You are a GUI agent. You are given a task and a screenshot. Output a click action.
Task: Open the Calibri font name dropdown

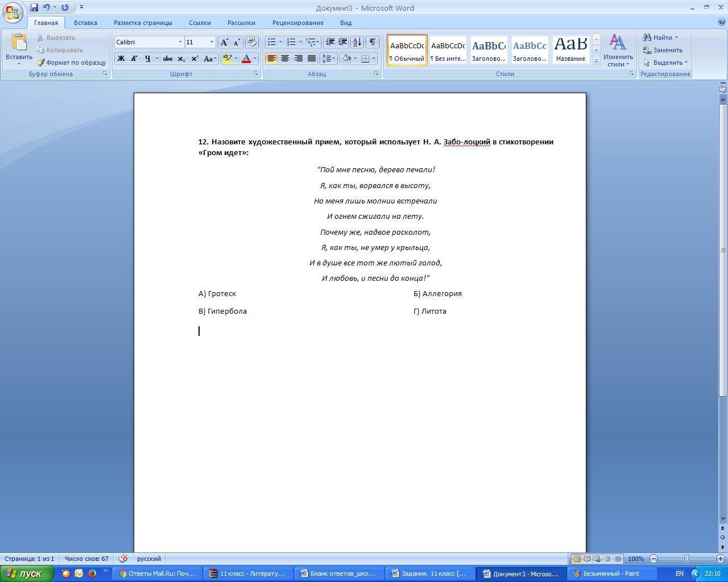180,42
